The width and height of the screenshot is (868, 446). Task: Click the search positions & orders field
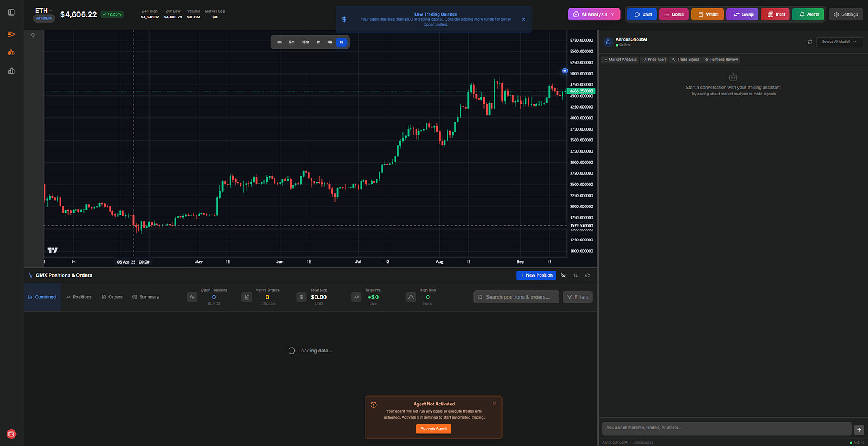point(516,297)
